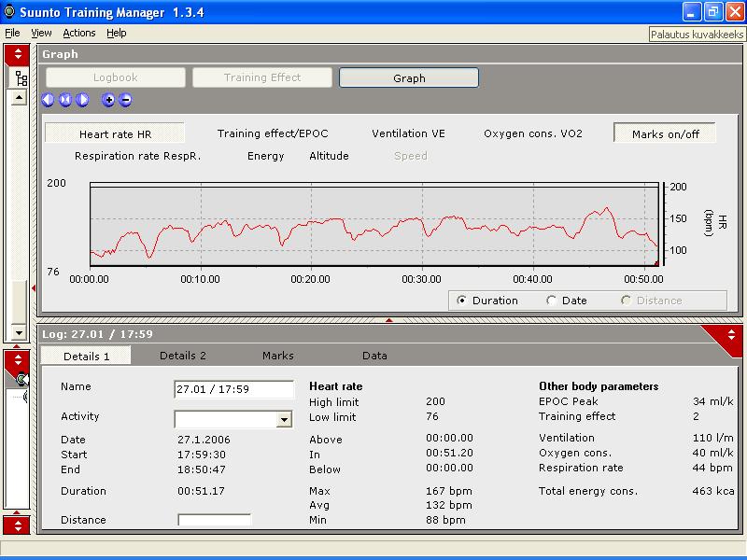Click in the Distance input field

coord(214,520)
